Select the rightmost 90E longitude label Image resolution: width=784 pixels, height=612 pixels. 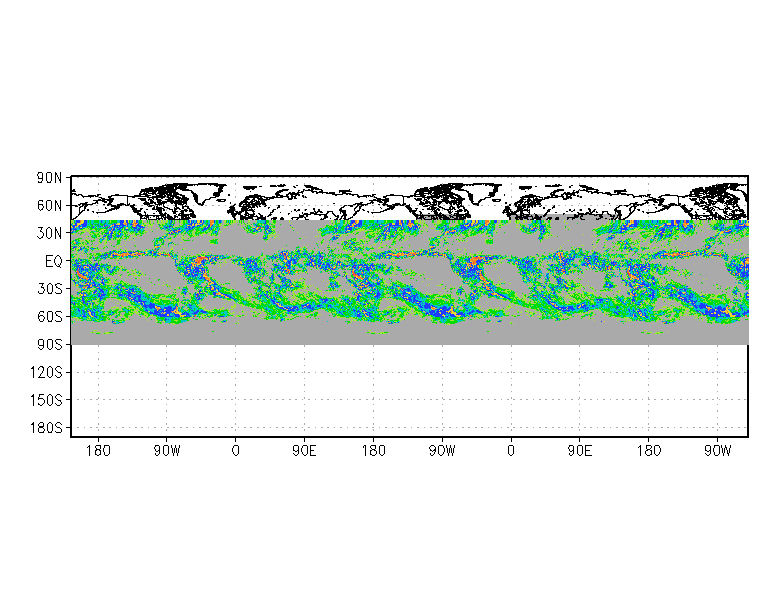(580, 450)
